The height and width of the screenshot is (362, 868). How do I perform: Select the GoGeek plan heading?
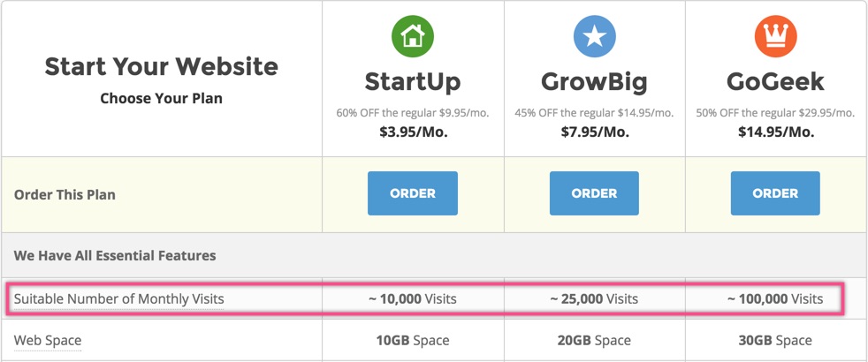[x=775, y=82]
